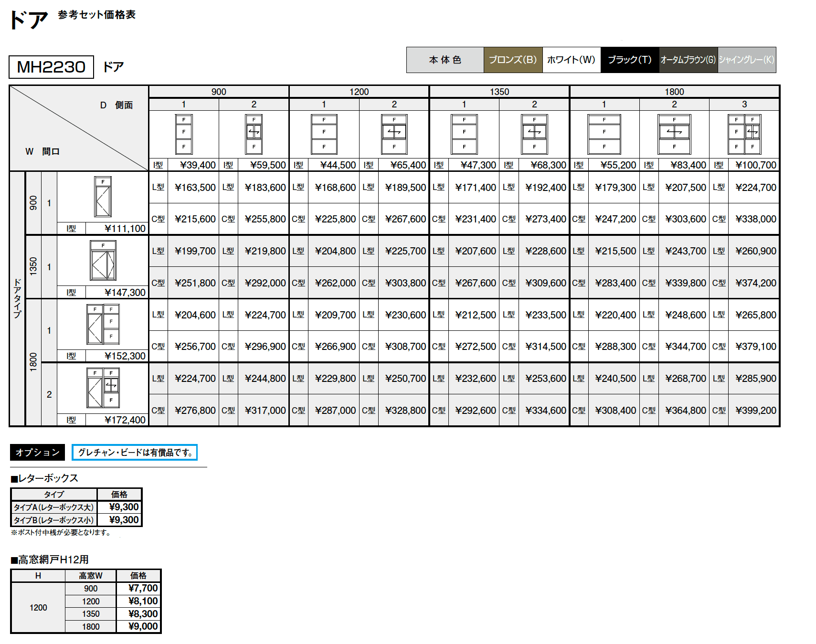This screenshot has height=644, width=816.
Task: Click the ¥9,000 screen price for 1800 width
Action: tap(143, 626)
